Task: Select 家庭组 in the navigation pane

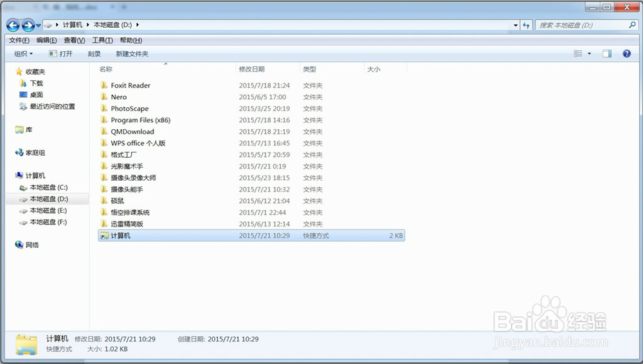Action: click(35, 152)
